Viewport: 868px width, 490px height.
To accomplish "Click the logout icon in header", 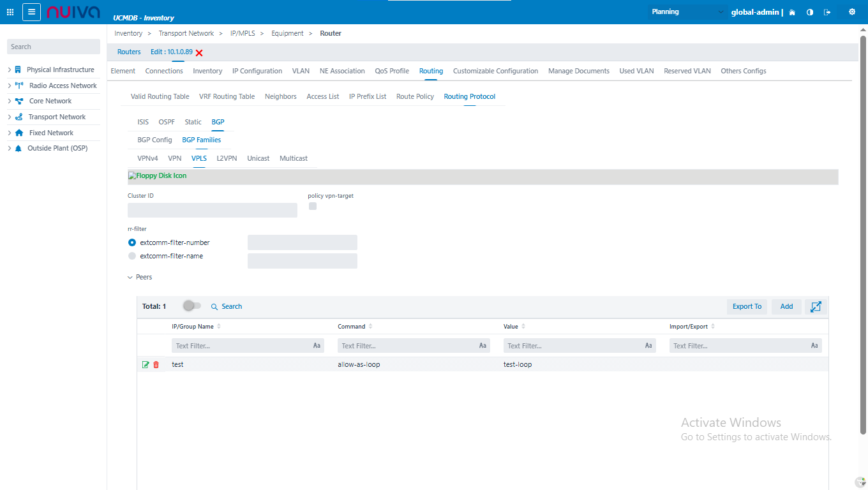I will click(x=828, y=12).
